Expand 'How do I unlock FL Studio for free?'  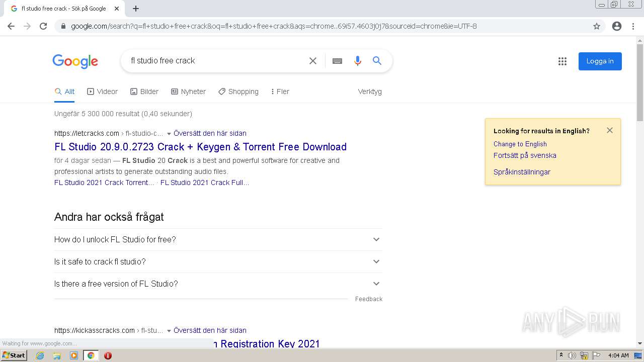[x=218, y=240]
